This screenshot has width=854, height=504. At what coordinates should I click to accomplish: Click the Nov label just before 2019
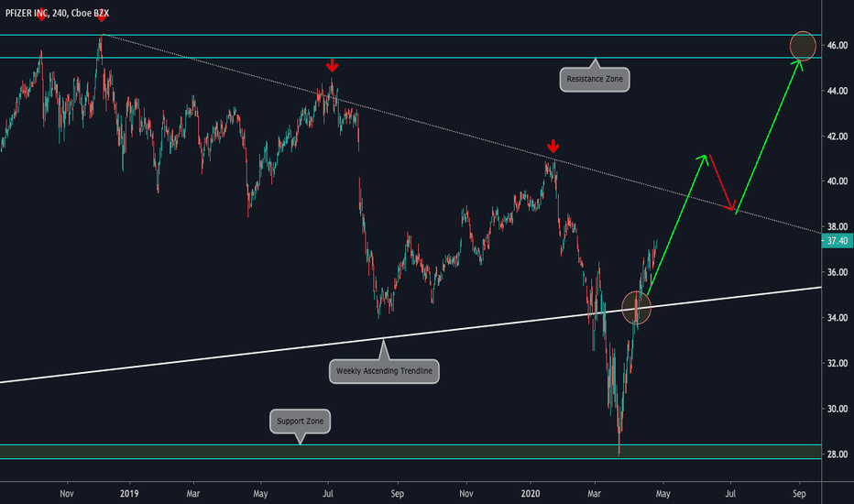67,494
